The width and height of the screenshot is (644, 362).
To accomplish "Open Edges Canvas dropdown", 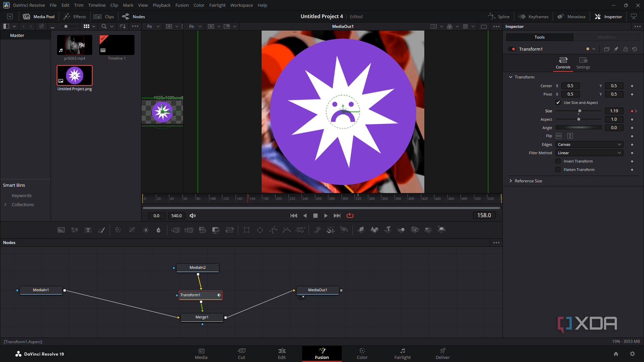I will (x=589, y=145).
